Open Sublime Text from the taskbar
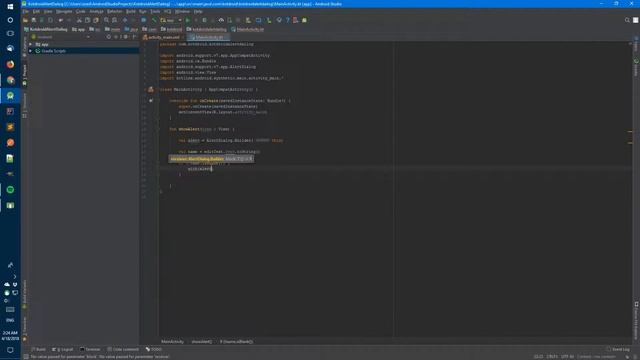Screen dimensions: 640x360 [10, 127]
